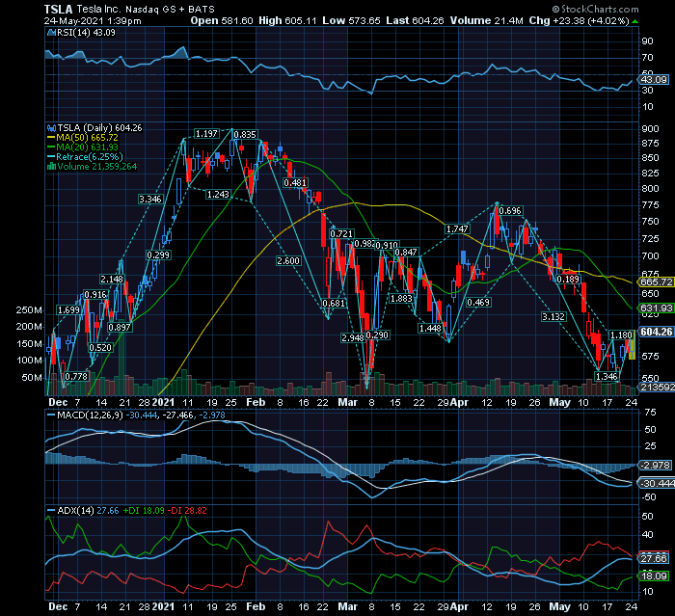
Task: Click the Tesla Inc. company name
Action: click(x=99, y=9)
